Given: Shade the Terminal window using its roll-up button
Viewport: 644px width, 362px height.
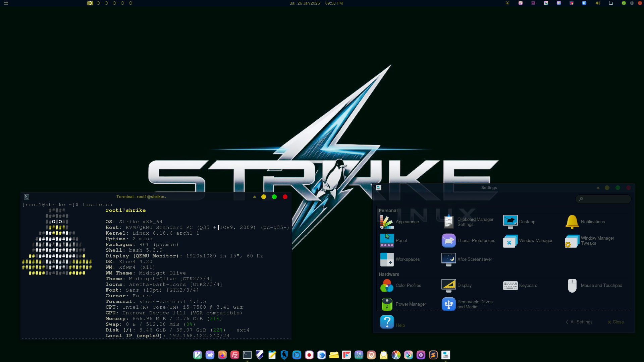Looking at the screenshot, I should [255, 197].
